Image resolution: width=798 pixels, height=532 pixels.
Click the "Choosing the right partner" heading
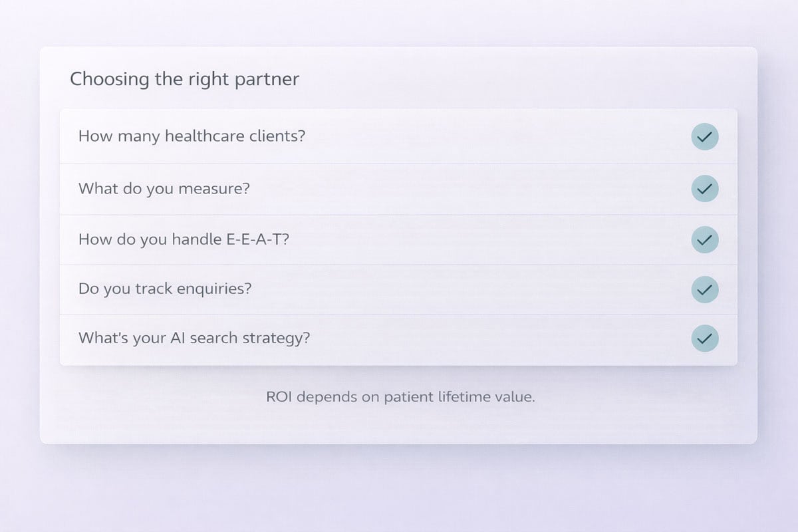point(184,79)
